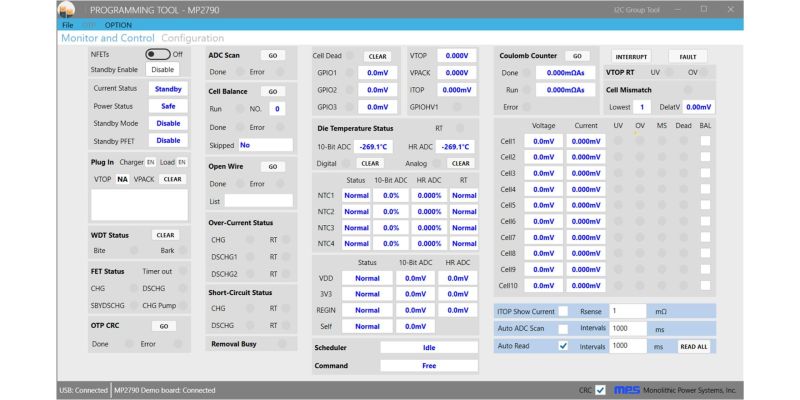The width and height of the screenshot is (800, 400).
Task: Click the Cell Mismatch Lowest field
Action: (x=642, y=107)
